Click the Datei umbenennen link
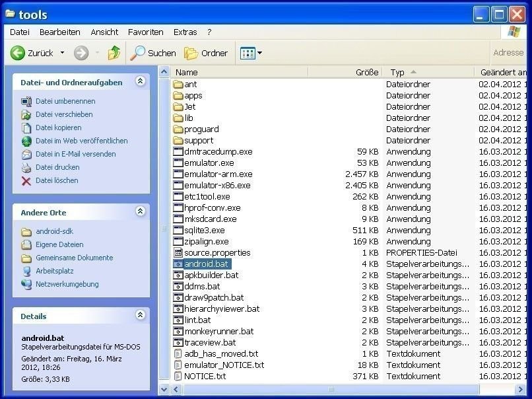The height and width of the screenshot is (399, 532). (x=65, y=101)
